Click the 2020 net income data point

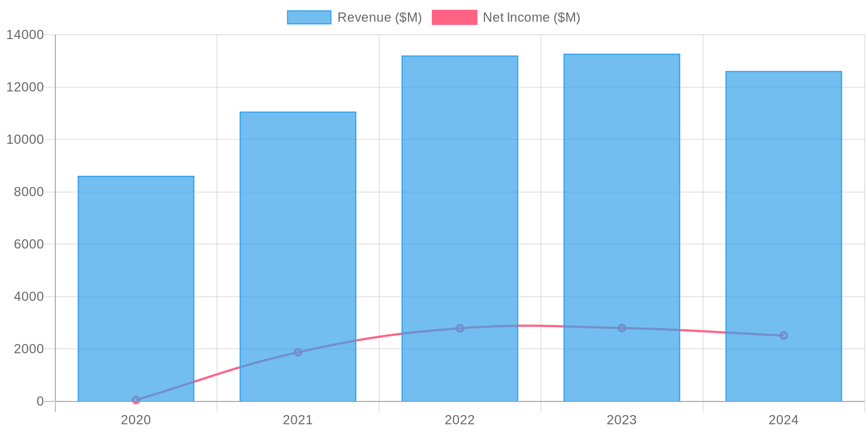[x=136, y=400]
